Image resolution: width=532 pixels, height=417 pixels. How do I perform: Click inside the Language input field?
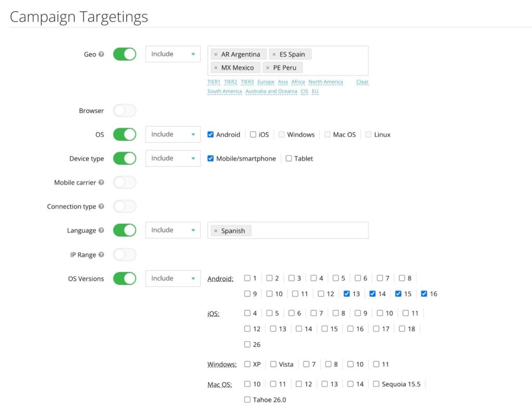coord(309,231)
